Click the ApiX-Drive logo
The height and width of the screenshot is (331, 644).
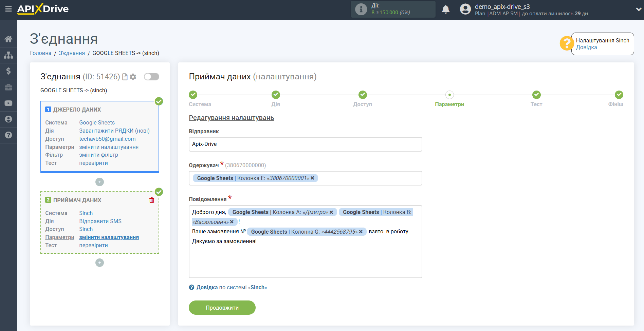(x=43, y=9)
